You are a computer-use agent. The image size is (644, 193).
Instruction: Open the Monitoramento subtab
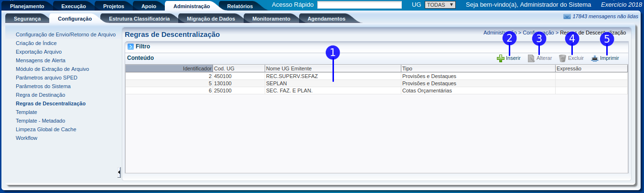pos(271,19)
